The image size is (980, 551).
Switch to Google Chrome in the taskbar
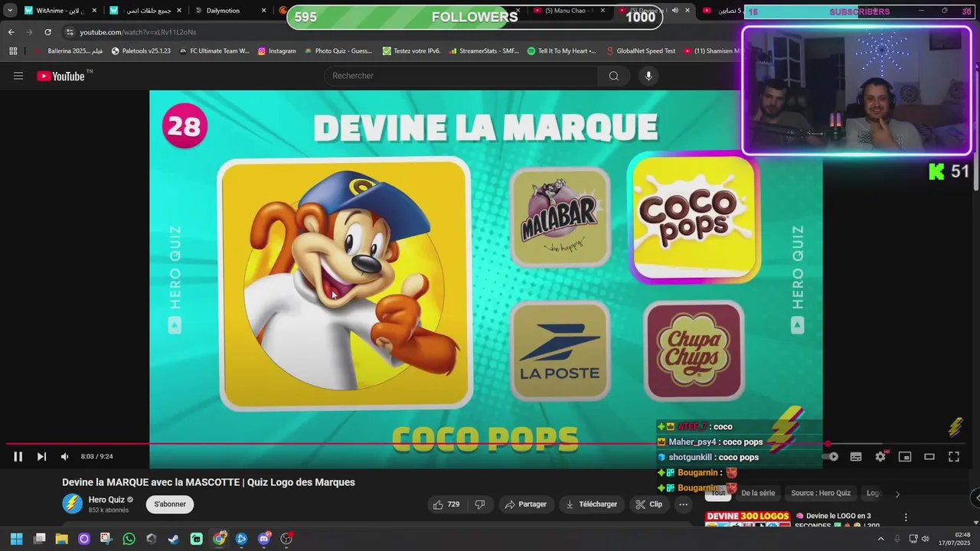click(x=219, y=539)
